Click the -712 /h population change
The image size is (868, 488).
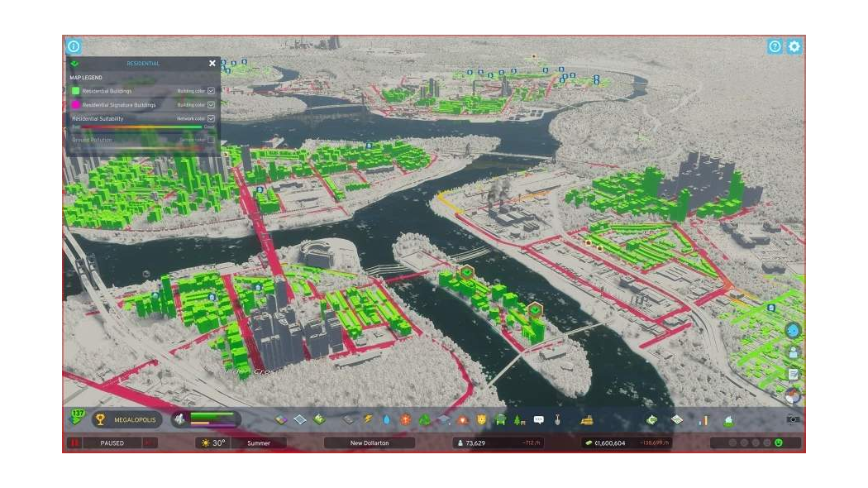tap(531, 443)
